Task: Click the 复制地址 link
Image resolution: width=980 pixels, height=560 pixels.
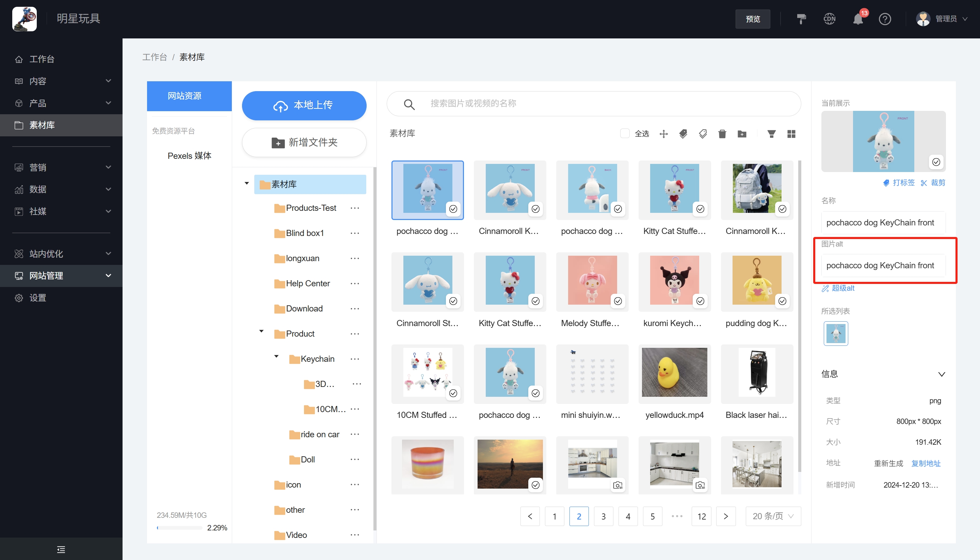Action: (x=926, y=463)
